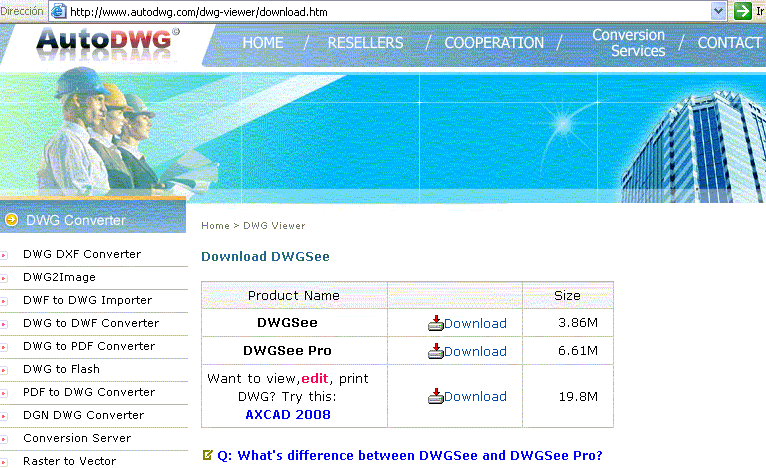The width and height of the screenshot is (766, 468).
Task: Click the download icon in the 19.8M row
Action: click(435, 396)
